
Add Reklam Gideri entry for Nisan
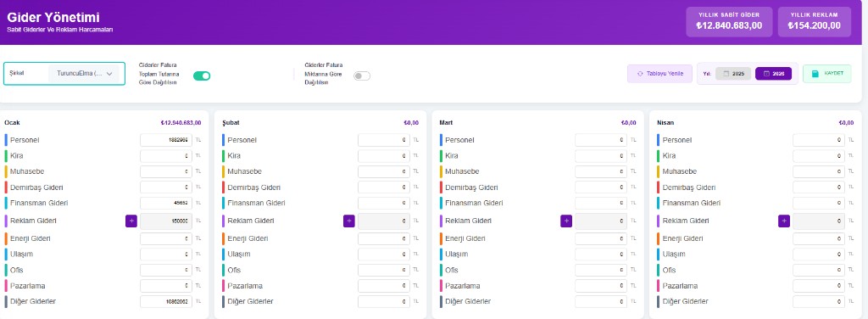pyautogui.click(x=783, y=221)
